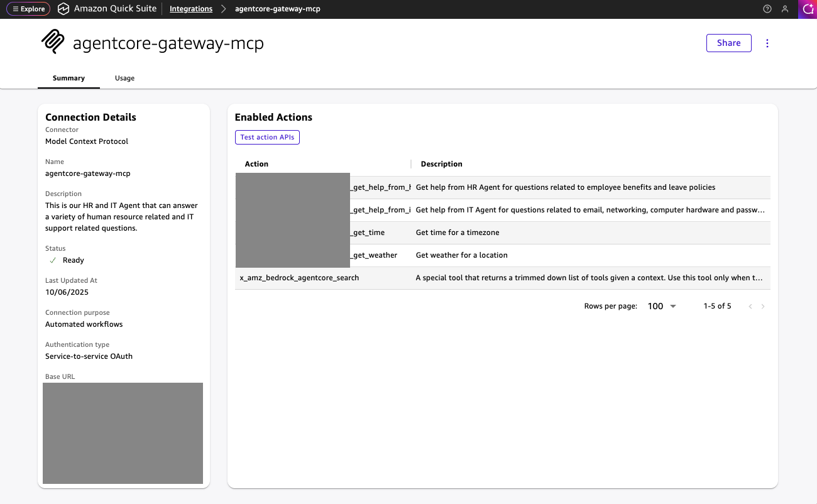This screenshot has height=504, width=817.
Task: Open the three-dot more options menu
Action: 767,43
